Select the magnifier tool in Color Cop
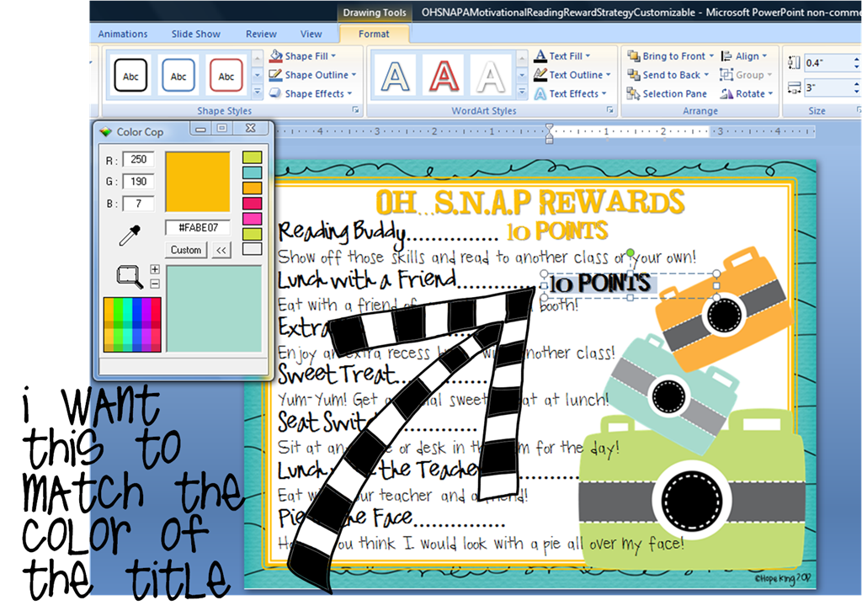 (x=129, y=276)
